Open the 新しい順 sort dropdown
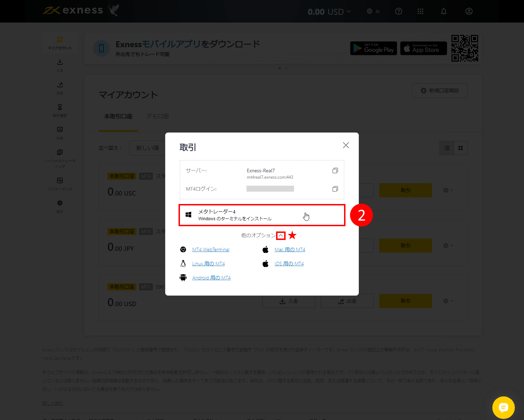The height and width of the screenshot is (420, 524). [x=147, y=148]
